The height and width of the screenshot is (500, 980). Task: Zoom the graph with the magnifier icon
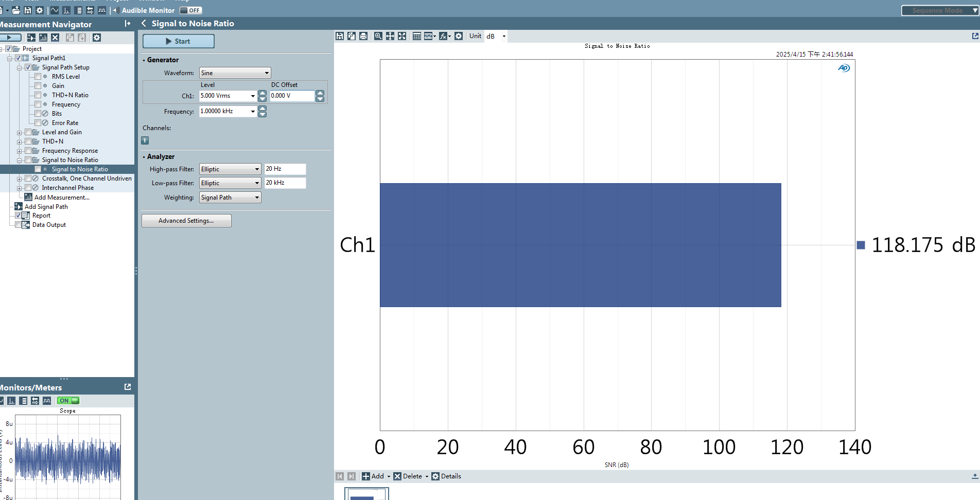click(x=378, y=36)
